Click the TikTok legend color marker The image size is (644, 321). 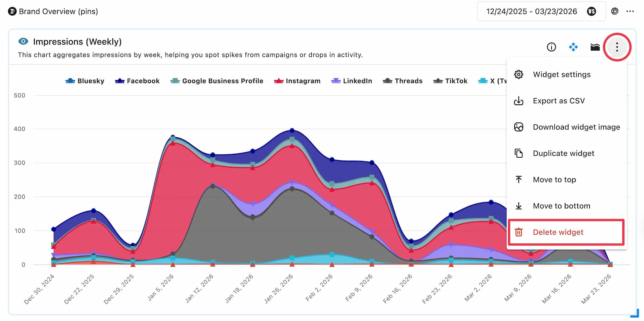tap(438, 81)
